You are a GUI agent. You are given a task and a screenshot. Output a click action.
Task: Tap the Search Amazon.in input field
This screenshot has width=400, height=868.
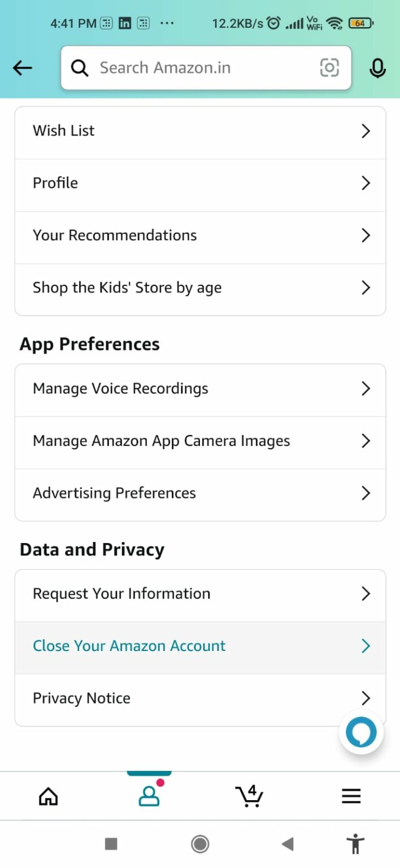186,67
